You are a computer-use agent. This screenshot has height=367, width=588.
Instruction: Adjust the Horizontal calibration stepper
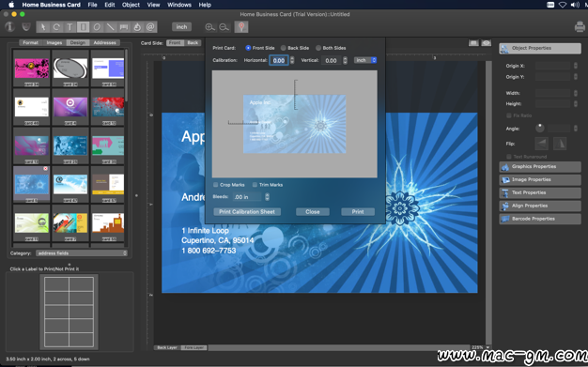[292, 60]
